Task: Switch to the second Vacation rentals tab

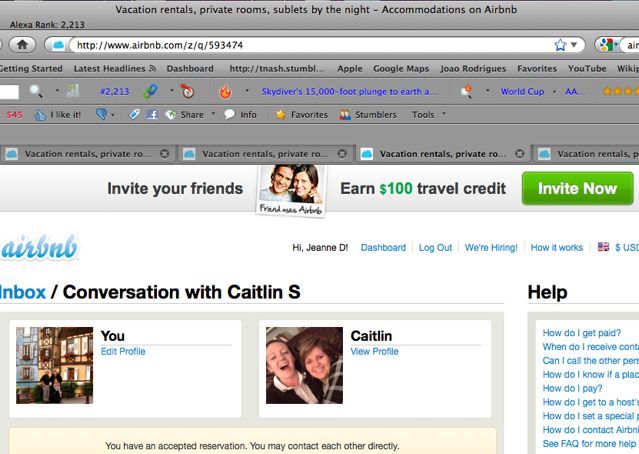Action: coord(264,154)
